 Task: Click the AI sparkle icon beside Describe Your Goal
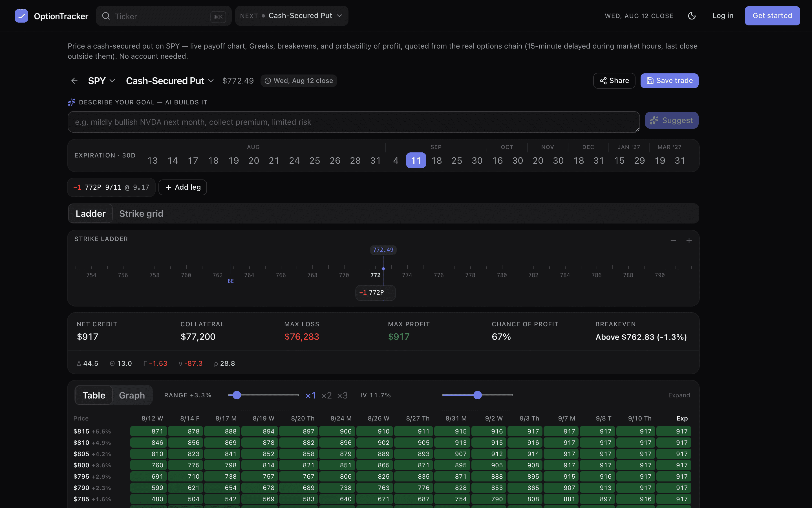[x=71, y=102]
